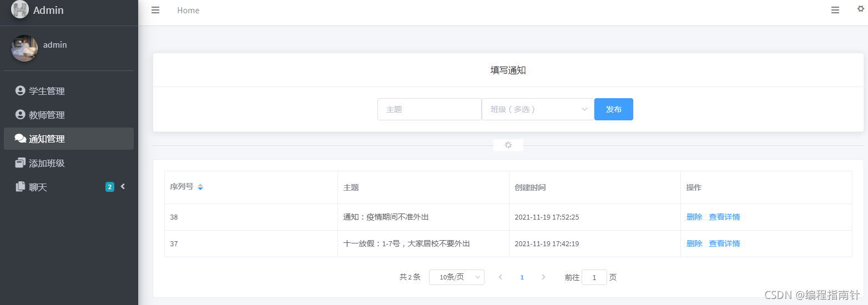The height and width of the screenshot is (305, 868).
Task: Click the notice 十一放假：1-7号，大家居校不要外出
Action: [407, 243]
